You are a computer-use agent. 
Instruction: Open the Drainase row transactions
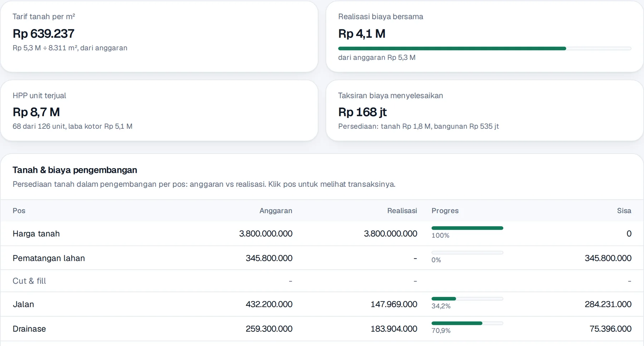322,329
